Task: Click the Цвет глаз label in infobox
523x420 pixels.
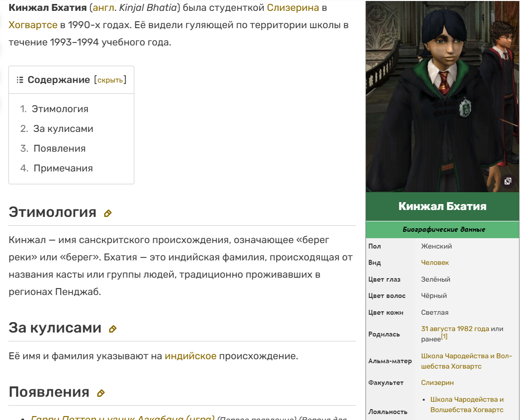Action: pyautogui.click(x=384, y=280)
